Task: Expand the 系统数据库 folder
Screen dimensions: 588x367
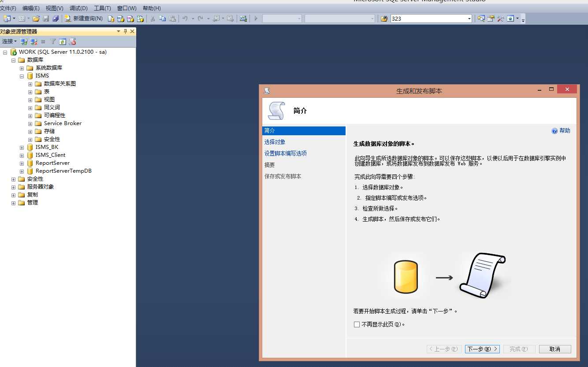Action: point(22,68)
